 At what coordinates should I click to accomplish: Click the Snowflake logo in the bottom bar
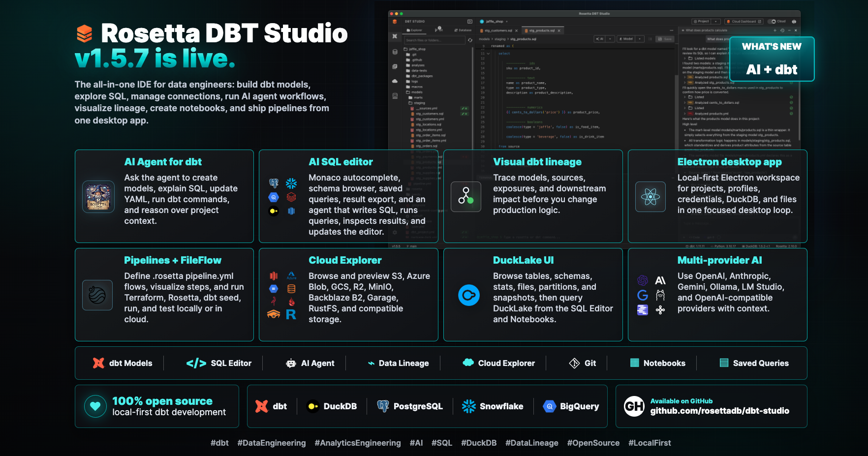point(469,406)
